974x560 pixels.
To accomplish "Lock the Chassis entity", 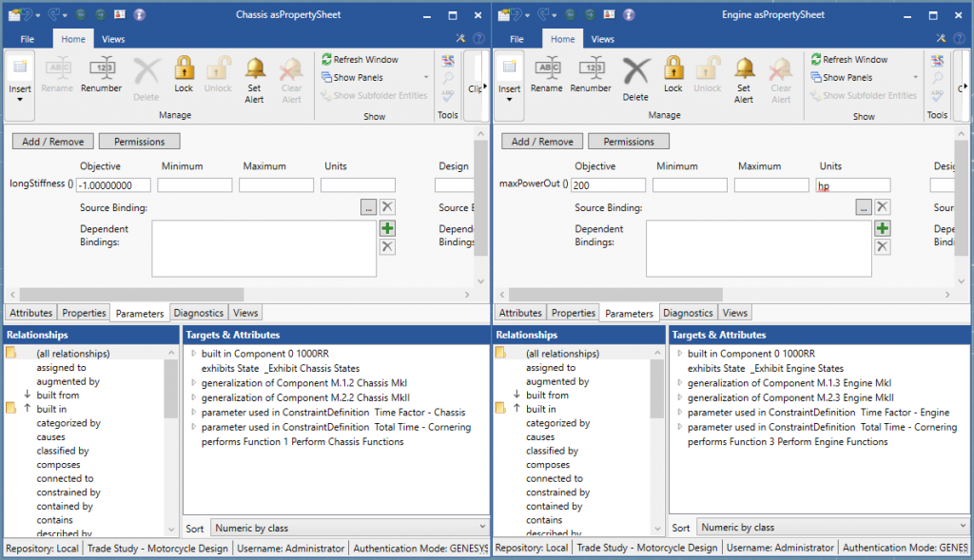I will 184,74.
